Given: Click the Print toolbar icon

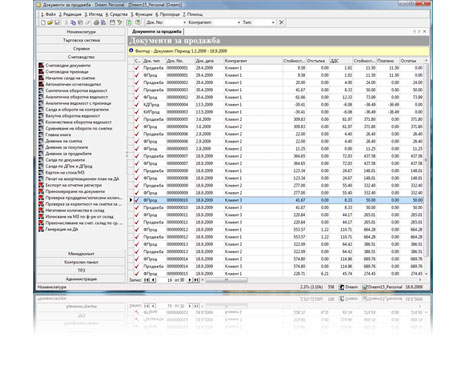Looking at the screenshot, I should pyautogui.click(x=96, y=23).
